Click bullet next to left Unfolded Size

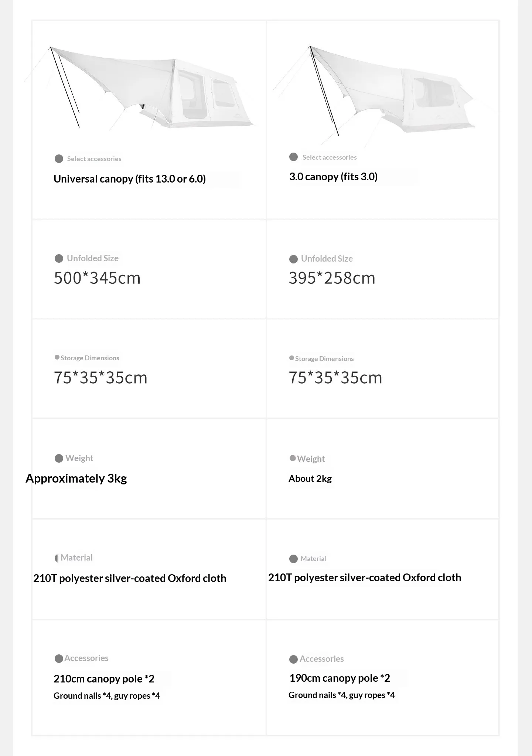pos(59,259)
